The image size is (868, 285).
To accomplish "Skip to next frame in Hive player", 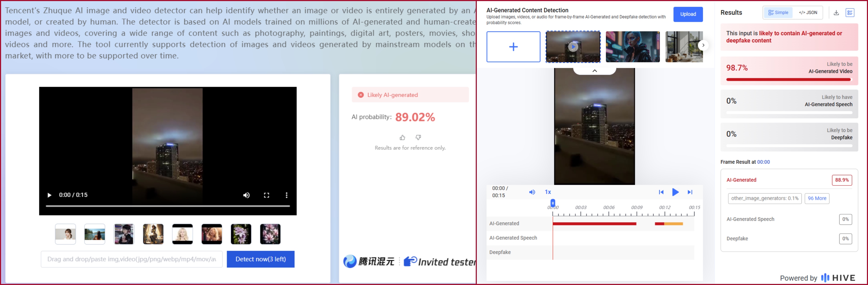I will click(690, 192).
